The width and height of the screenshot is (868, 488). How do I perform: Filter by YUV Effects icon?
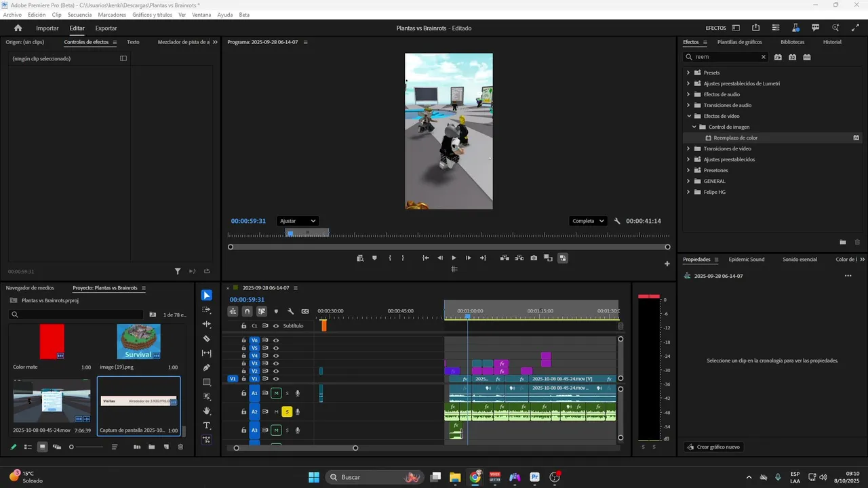[807, 57]
